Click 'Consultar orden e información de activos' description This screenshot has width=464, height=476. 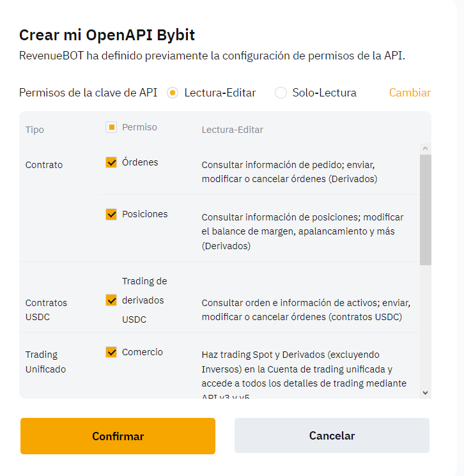(x=306, y=310)
